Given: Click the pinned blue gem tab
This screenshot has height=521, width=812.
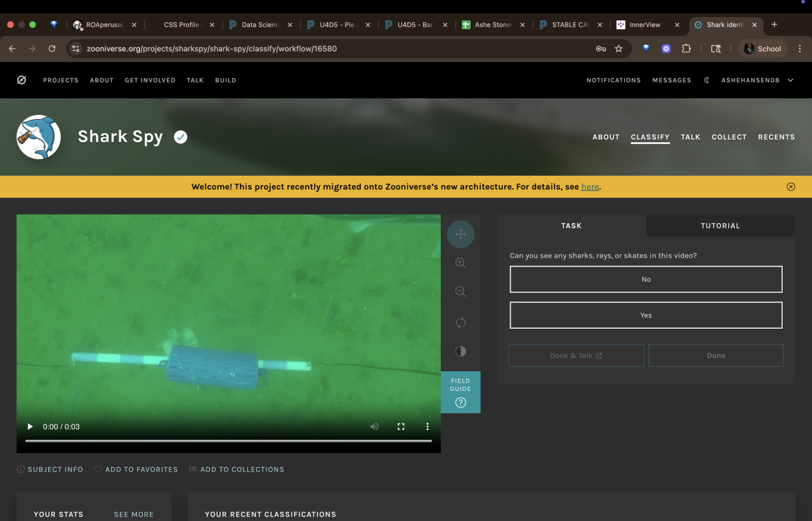Looking at the screenshot, I should click(x=54, y=25).
